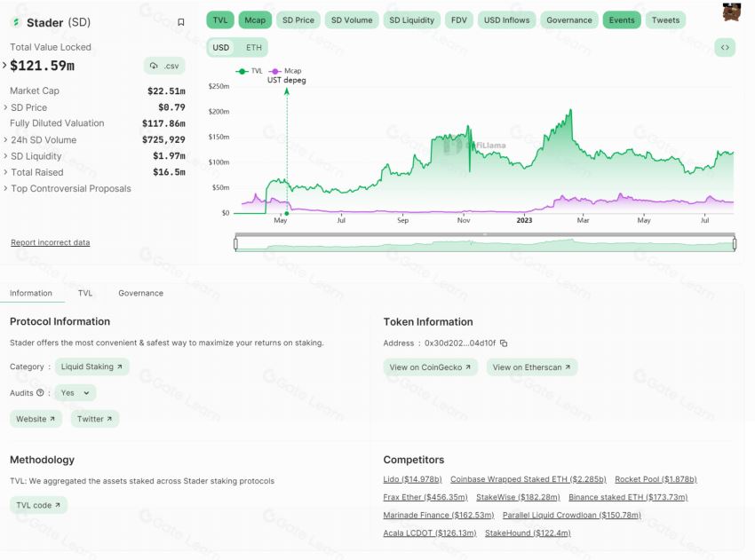
Task: Open the user avatar in top corner
Action: point(731,12)
